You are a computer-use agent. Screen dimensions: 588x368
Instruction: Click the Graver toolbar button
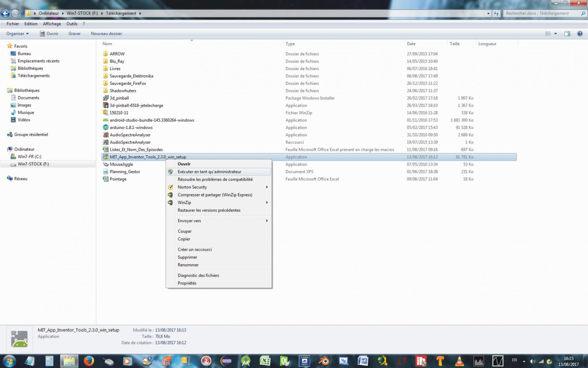click(x=74, y=34)
